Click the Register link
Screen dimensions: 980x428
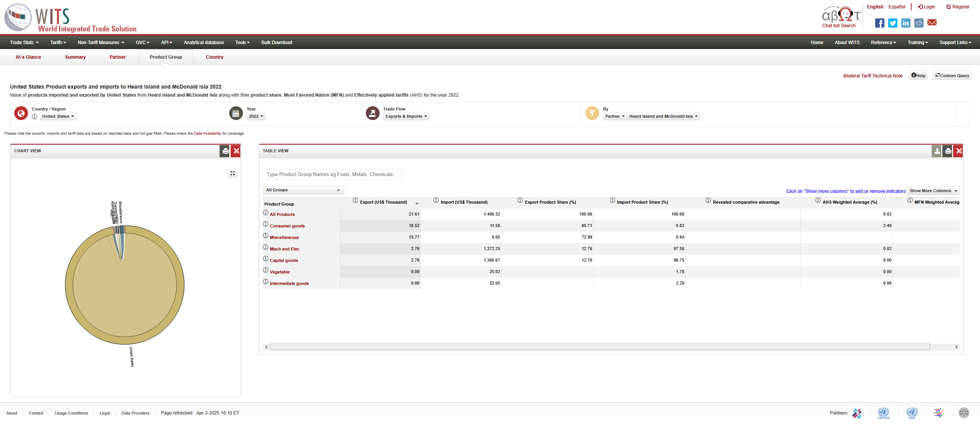click(958, 7)
